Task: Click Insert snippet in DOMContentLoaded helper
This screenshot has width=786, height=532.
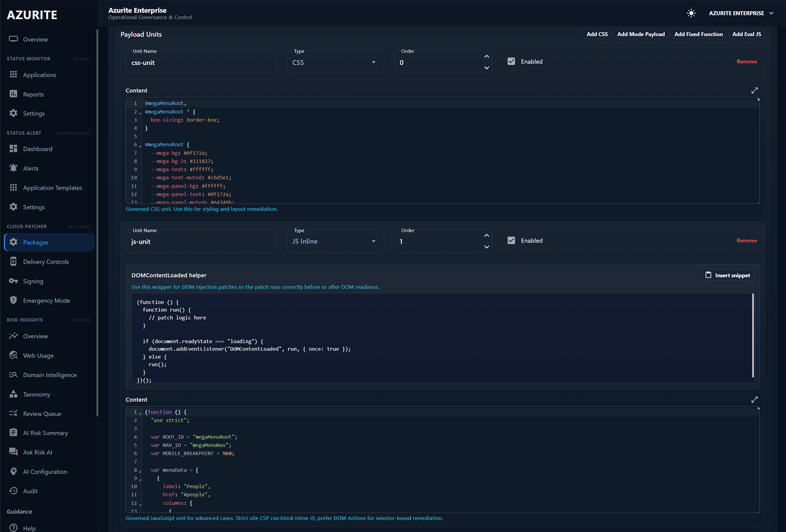Action: click(728, 275)
